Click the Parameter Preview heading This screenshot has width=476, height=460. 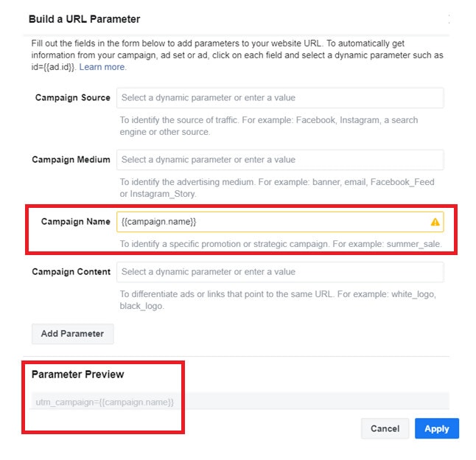(x=77, y=374)
